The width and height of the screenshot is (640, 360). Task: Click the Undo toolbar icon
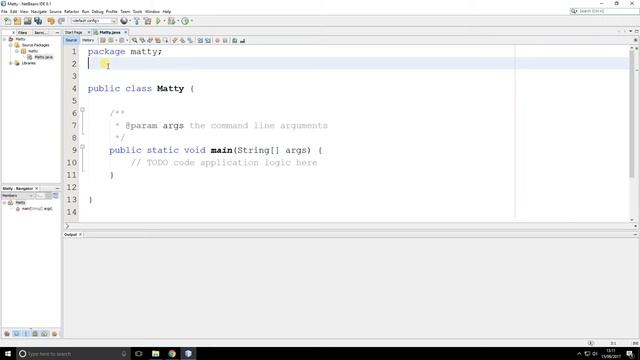pos(51,21)
